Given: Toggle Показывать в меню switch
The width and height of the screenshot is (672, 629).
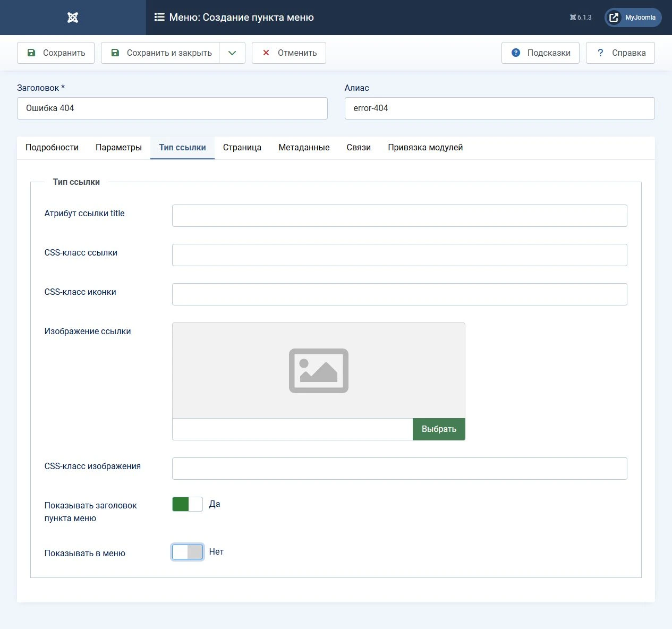Looking at the screenshot, I should pyautogui.click(x=188, y=552).
